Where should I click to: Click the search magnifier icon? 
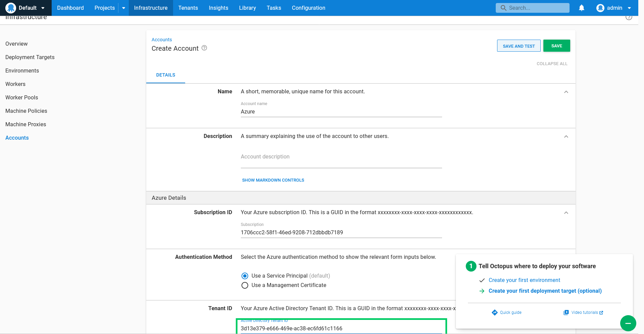click(x=503, y=8)
